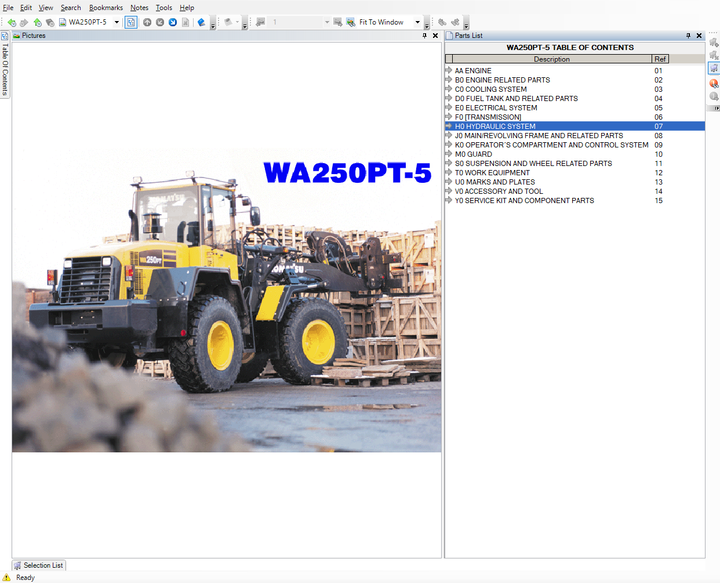Click the last grey icon on the toolbar
Image resolution: width=720 pixels, height=583 pixels.
455,22
